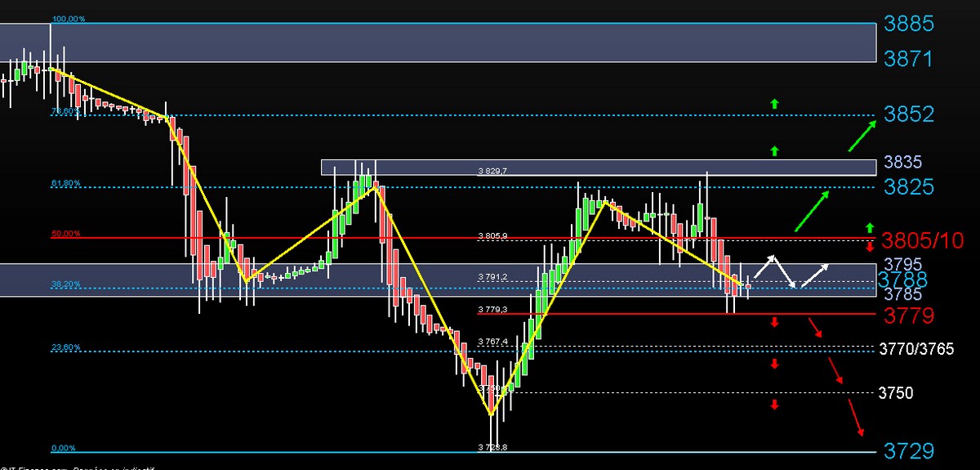This screenshot has height=470, width=980.
Task: Click the 3 779,3 level value
Action: point(492,309)
